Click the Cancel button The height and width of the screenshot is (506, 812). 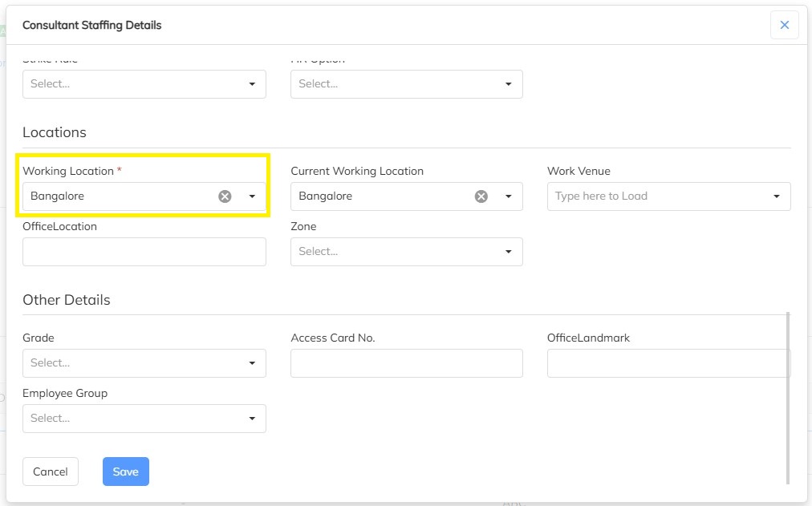click(51, 472)
